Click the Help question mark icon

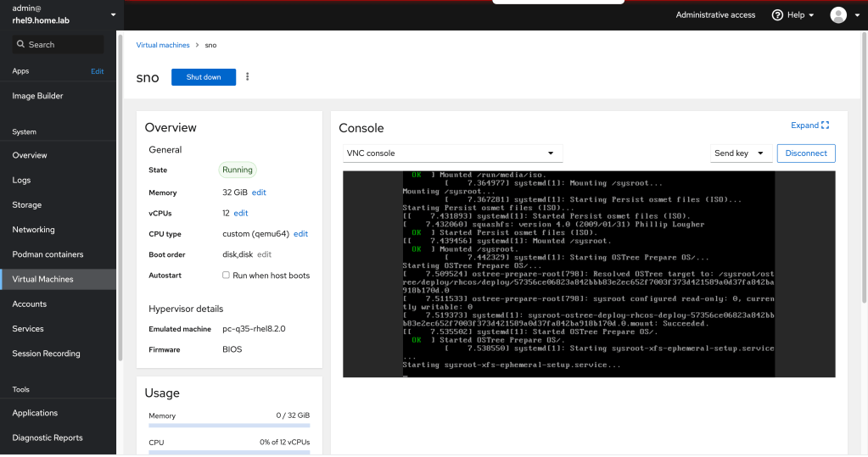[x=777, y=15]
